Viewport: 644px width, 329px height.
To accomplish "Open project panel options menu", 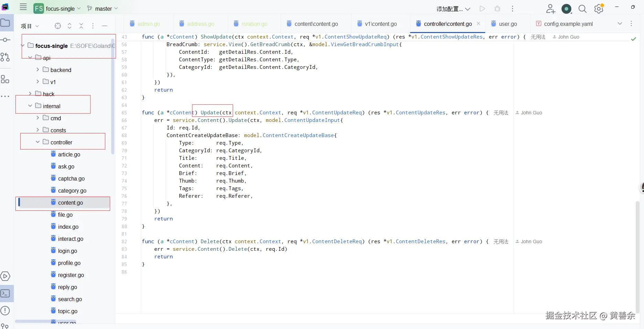I will click(93, 26).
